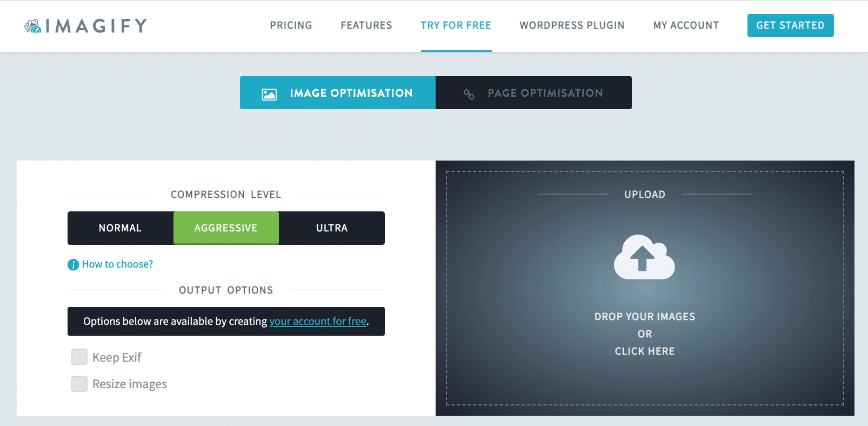The image size is (868, 426).
Task: Click the blue info icon beside How to choose
Action: tap(73, 264)
